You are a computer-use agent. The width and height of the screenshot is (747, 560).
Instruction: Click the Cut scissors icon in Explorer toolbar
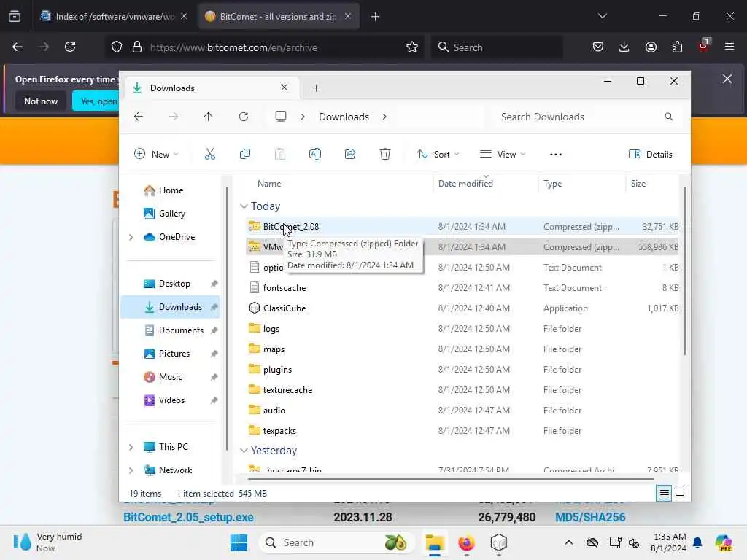[x=209, y=154]
